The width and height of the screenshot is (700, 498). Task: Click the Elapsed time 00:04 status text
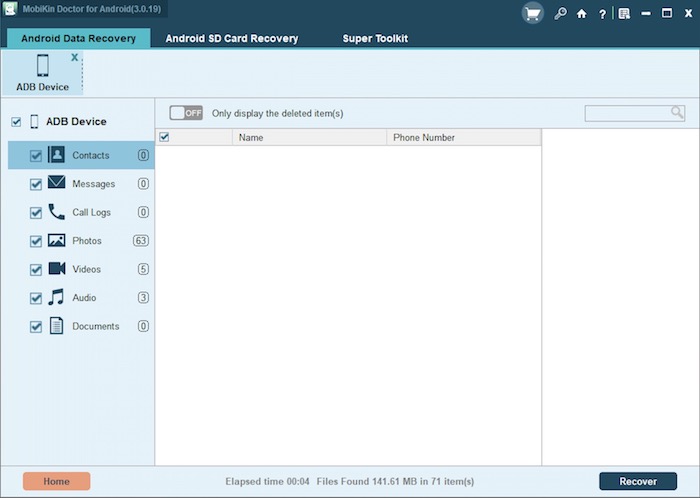pyautogui.click(x=267, y=481)
